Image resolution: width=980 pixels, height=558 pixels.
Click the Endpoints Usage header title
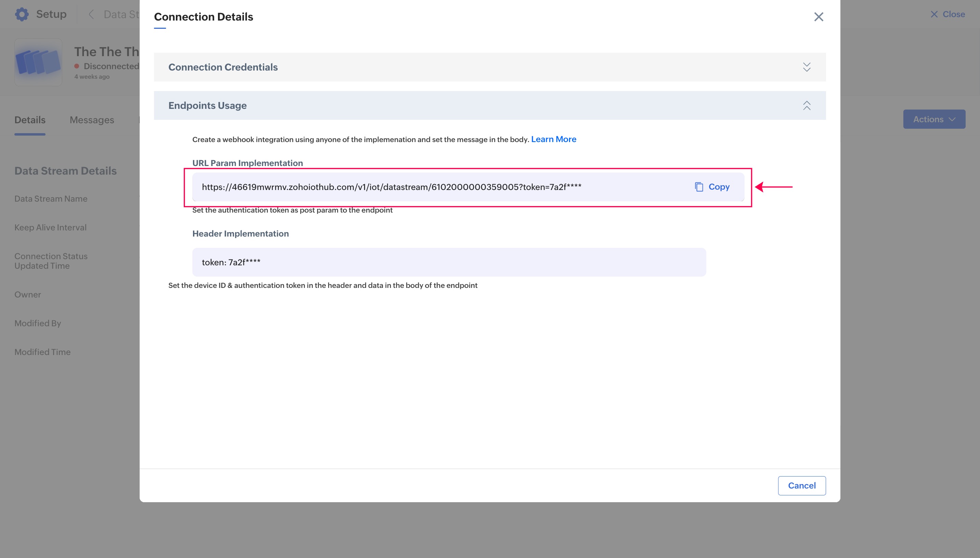click(207, 105)
